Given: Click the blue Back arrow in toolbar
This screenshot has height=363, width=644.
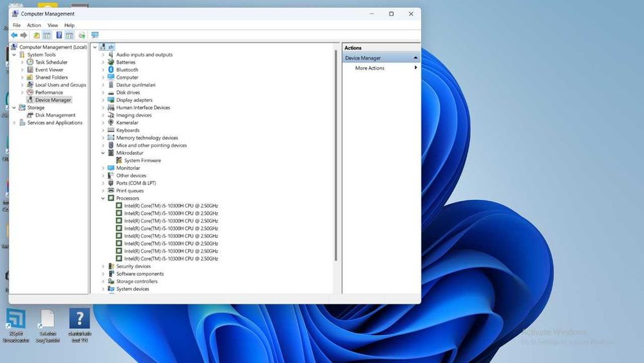Looking at the screenshot, I should click(x=14, y=35).
